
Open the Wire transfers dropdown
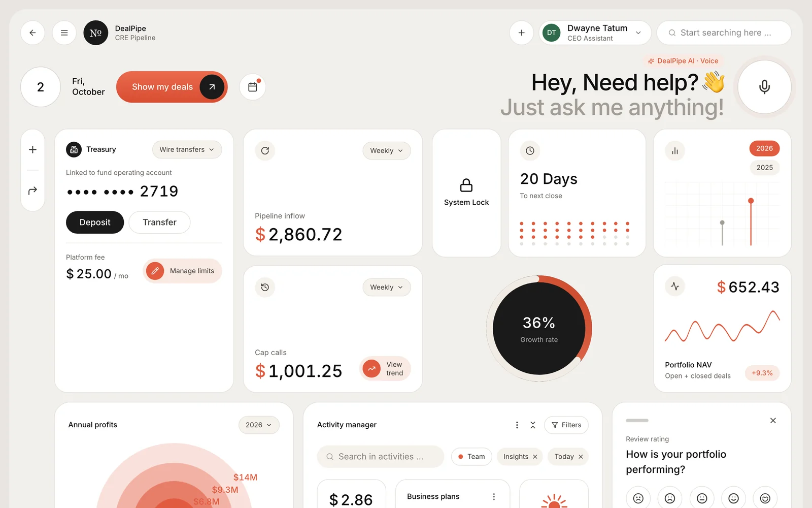187,149
